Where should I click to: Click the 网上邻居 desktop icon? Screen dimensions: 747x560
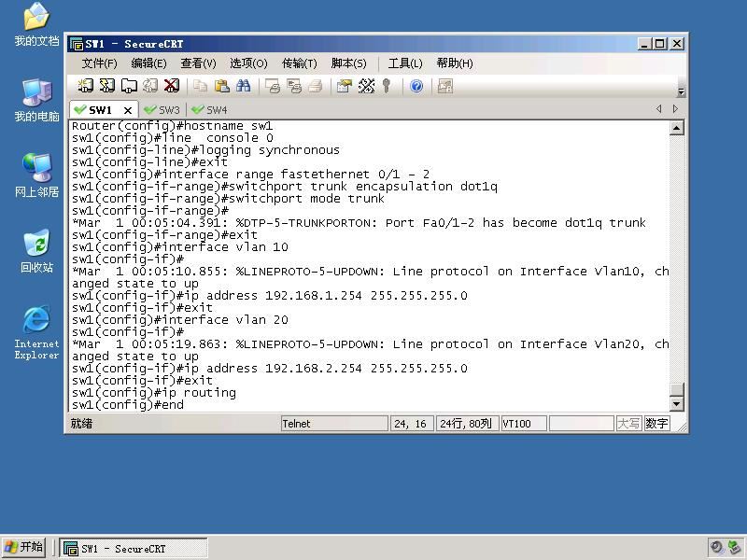pyautogui.click(x=36, y=175)
